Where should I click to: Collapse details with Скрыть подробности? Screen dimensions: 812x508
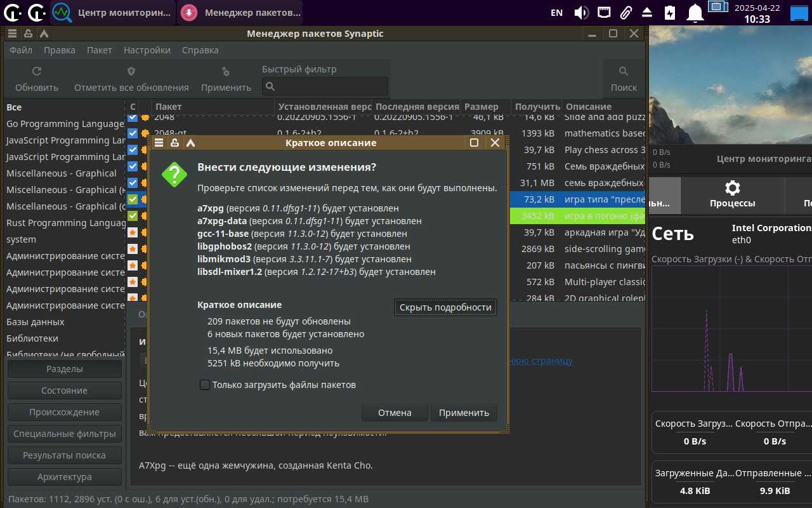(x=445, y=307)
